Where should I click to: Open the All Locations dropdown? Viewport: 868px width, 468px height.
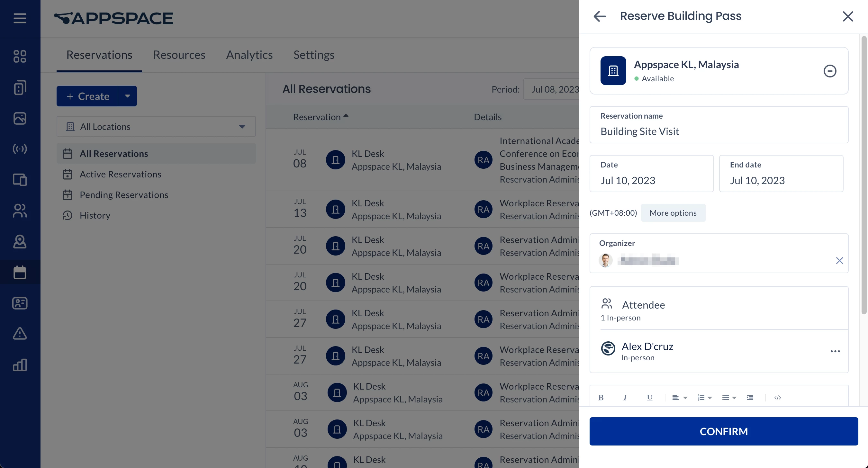click(x=156, y=127)
